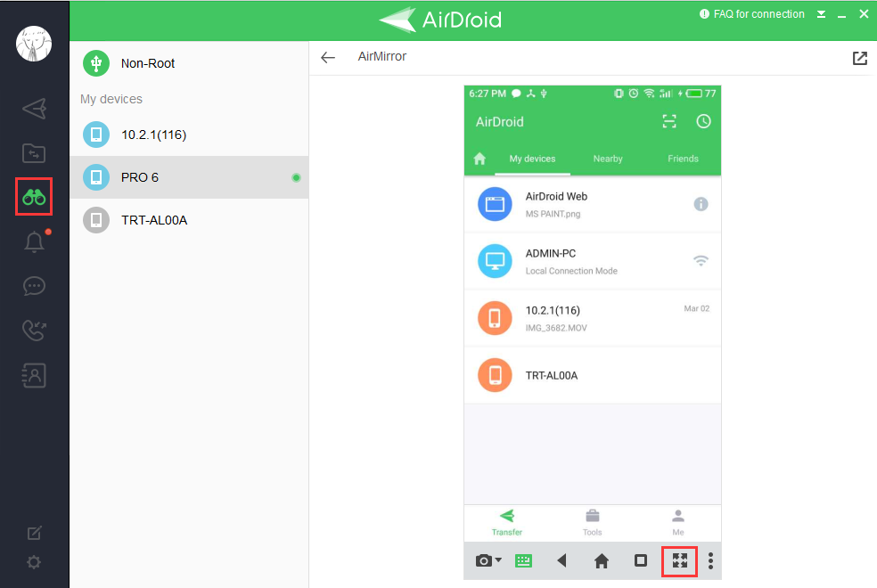The width and height of the screenshot is (877, 588).
Task: Open the user profile avatar
Action: tap(34, 44)
